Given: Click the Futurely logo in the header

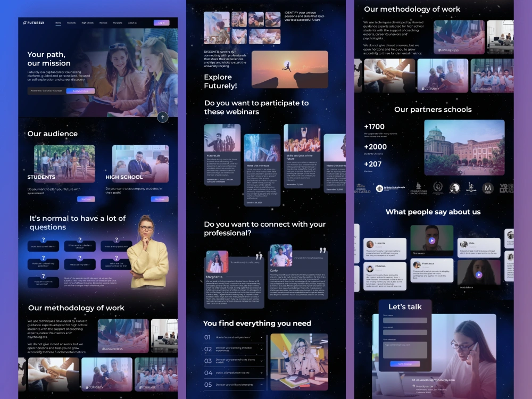Looking at the screenshot, I should pos(34,23).
